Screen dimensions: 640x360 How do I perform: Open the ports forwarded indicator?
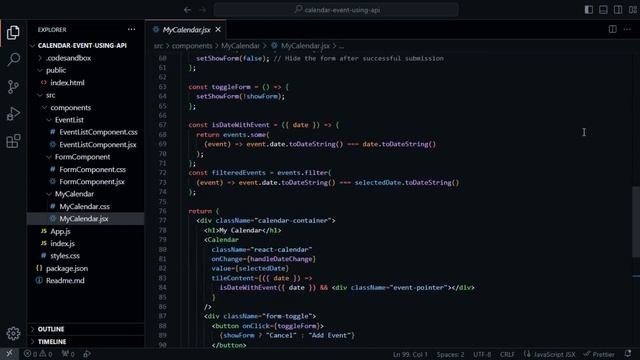click(x=68, y=354)
